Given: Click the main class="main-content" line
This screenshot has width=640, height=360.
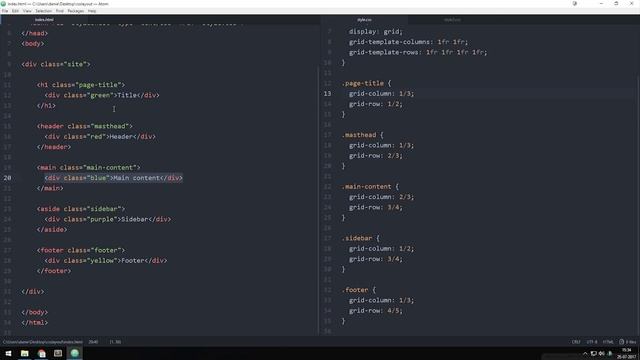Looking at the screenshot, I should pyautogui.click(x=89, y=167).
